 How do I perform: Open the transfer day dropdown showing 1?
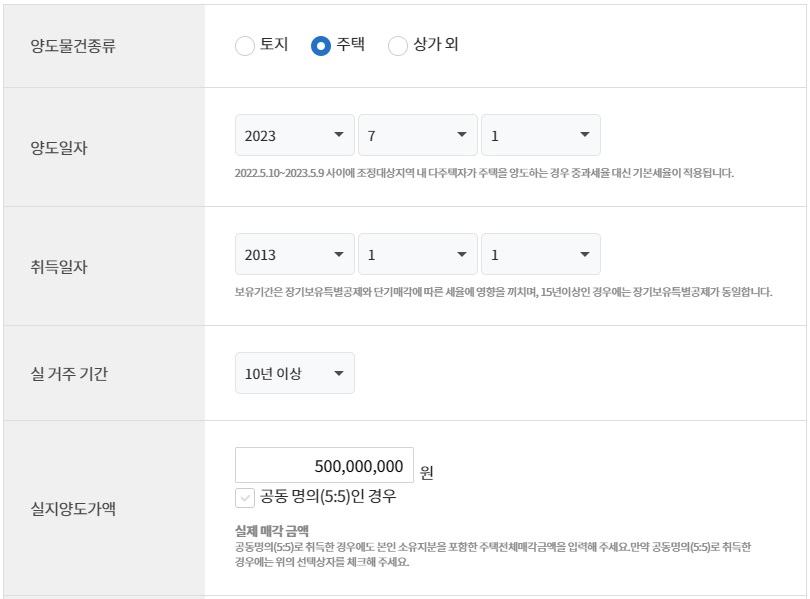coord(540,134)
